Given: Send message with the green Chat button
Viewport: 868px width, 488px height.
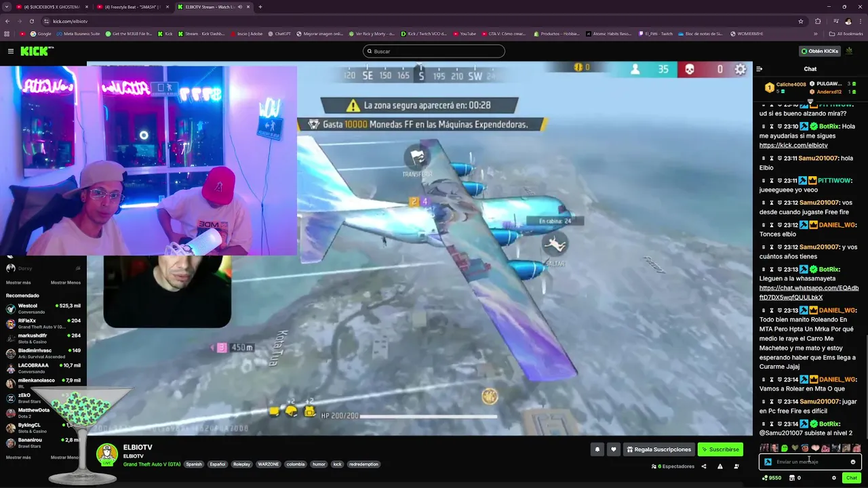Looking at the screenshot, I should tap(852, 478).
